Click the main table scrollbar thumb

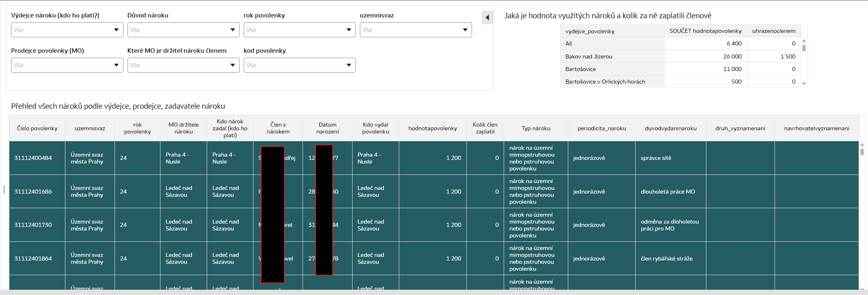coord(862,152)
